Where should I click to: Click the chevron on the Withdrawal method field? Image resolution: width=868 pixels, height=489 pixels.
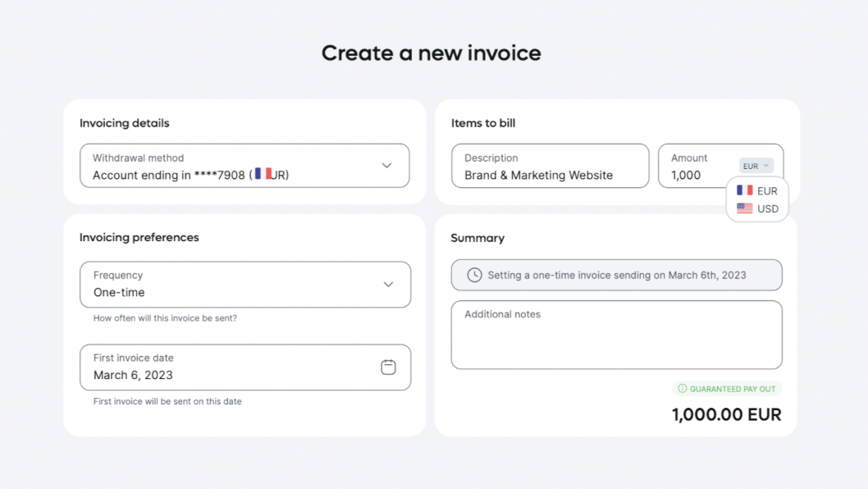(x=386, y=165)
